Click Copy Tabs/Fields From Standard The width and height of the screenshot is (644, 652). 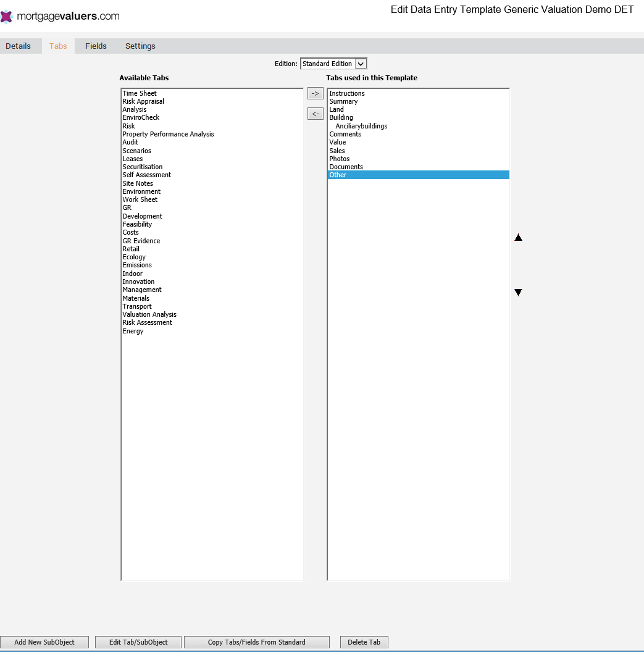[256, 642]
